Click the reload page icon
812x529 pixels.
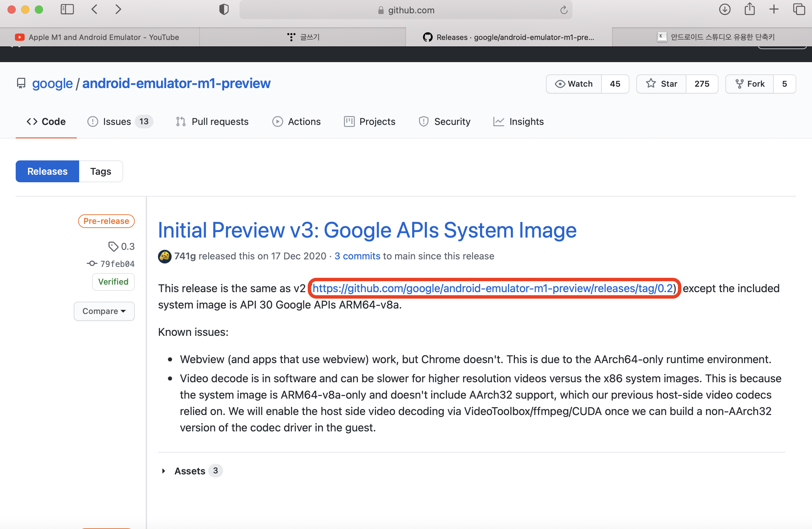[564, 10]
